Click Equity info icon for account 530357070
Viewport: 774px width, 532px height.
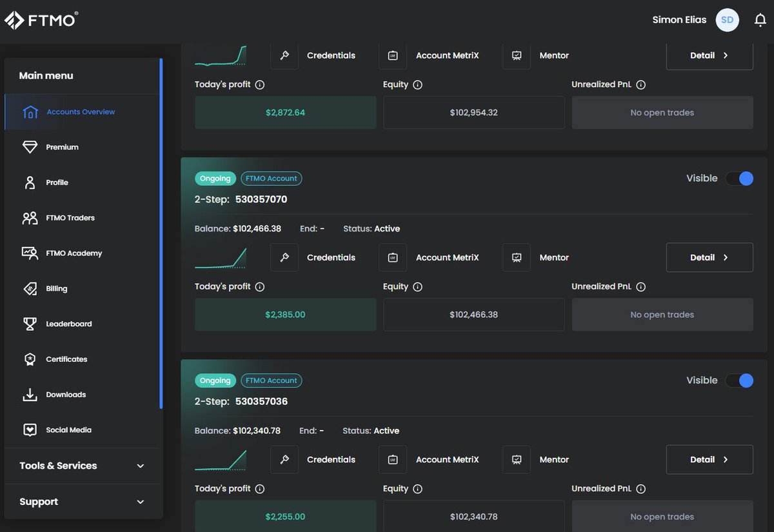click(x=418, y=287)
